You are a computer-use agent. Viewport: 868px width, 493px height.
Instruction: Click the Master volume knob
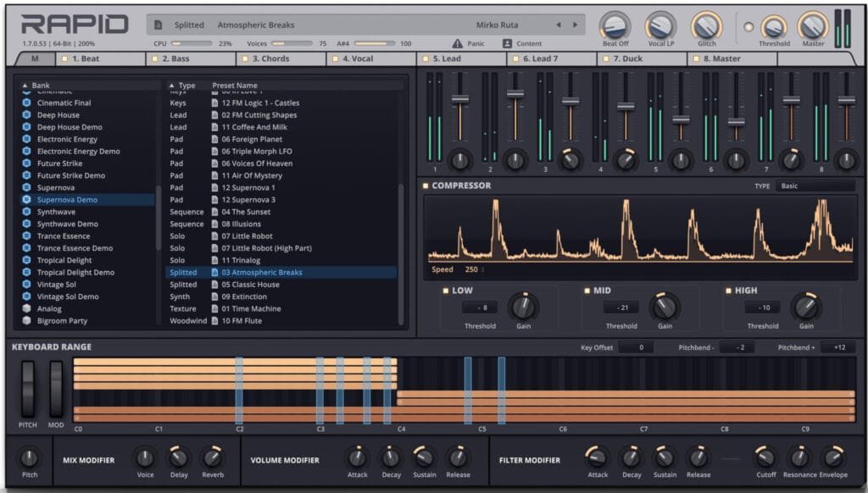pyautogui.click(x=812, y=26)
